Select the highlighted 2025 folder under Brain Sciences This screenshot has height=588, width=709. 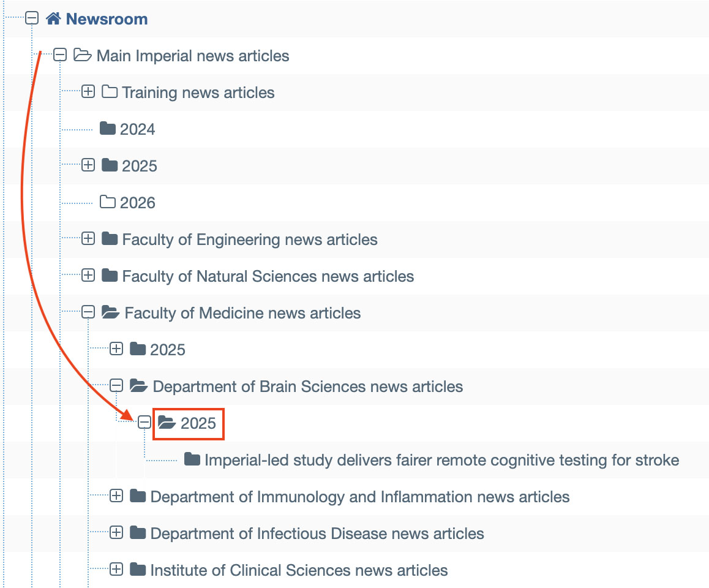pyautogui.click(x=198, y=423)
